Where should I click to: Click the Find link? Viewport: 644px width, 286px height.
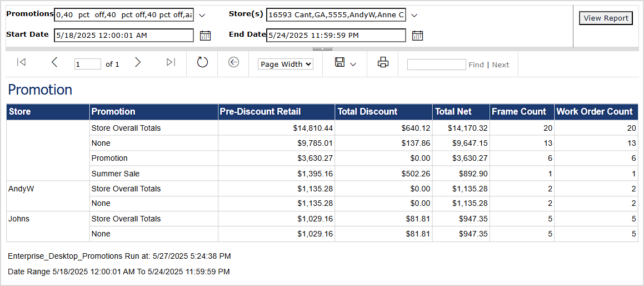(x=476, y=65)
